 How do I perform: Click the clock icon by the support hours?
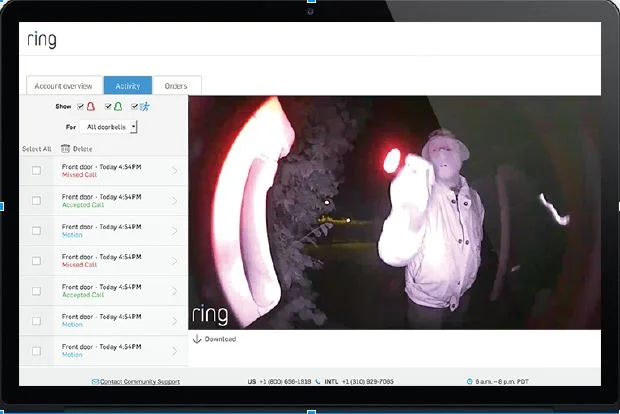tap(470, 382)
